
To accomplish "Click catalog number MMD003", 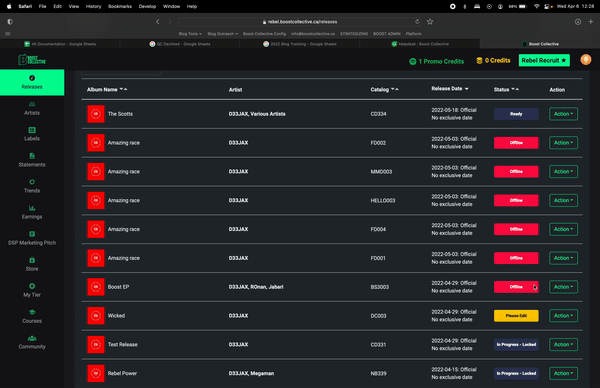I will click(381, 171).
